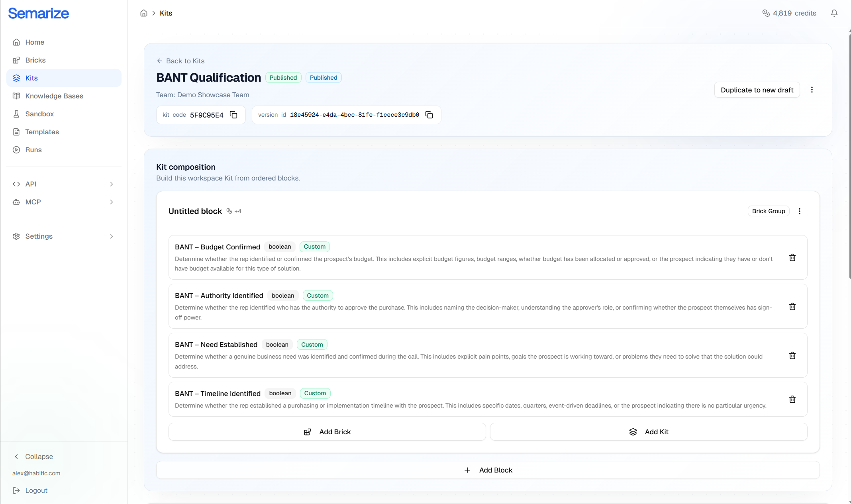
Task: Open the kit options three-dot menu
Action: pos(812,90)
